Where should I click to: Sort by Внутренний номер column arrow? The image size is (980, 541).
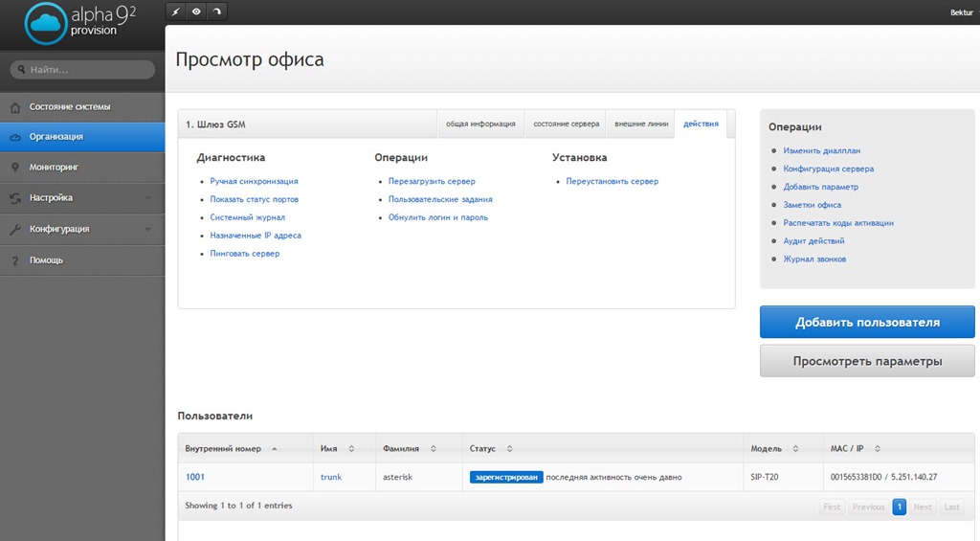pyautogui.click(x=275, y=449)
